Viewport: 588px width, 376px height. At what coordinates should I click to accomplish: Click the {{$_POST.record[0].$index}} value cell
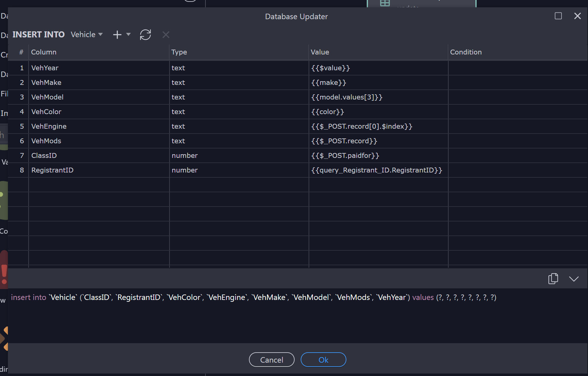(378, 126)
